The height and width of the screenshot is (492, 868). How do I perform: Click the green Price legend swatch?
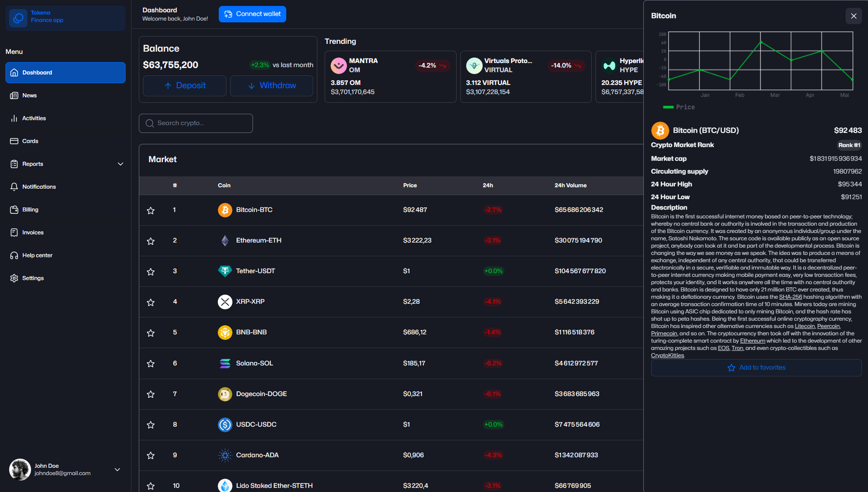click(x=668, y=107)
